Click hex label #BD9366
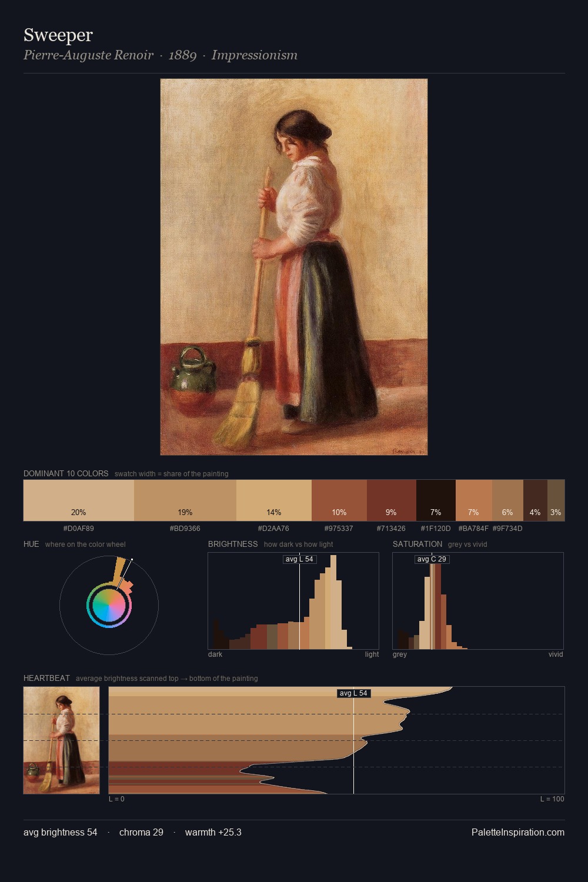Screen dimensions: 588x882 [x=185, y=529]
